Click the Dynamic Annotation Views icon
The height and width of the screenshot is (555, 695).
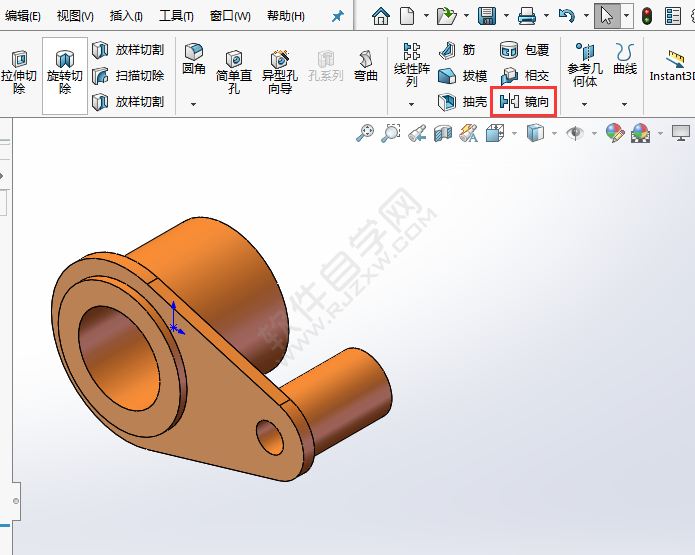(469, 133)
